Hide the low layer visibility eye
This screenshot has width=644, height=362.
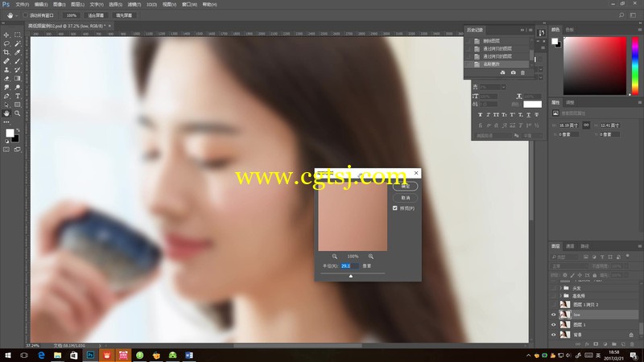[x=553, y=315]
